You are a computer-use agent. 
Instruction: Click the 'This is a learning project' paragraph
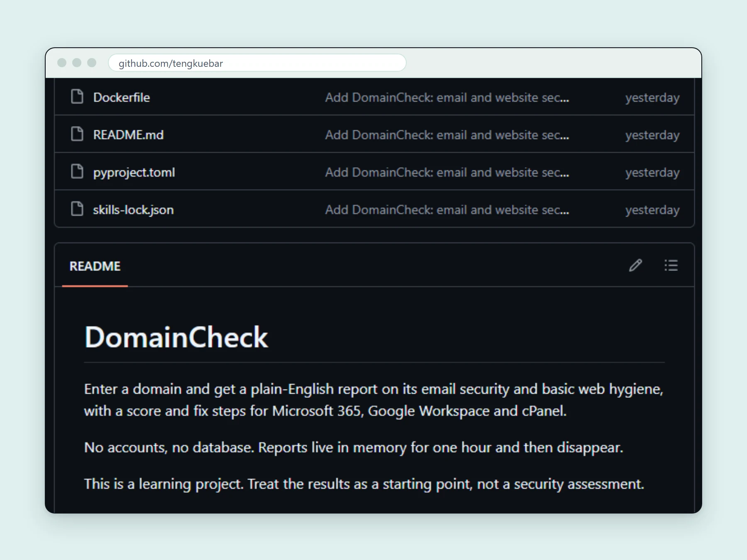(x=364, y=484)
